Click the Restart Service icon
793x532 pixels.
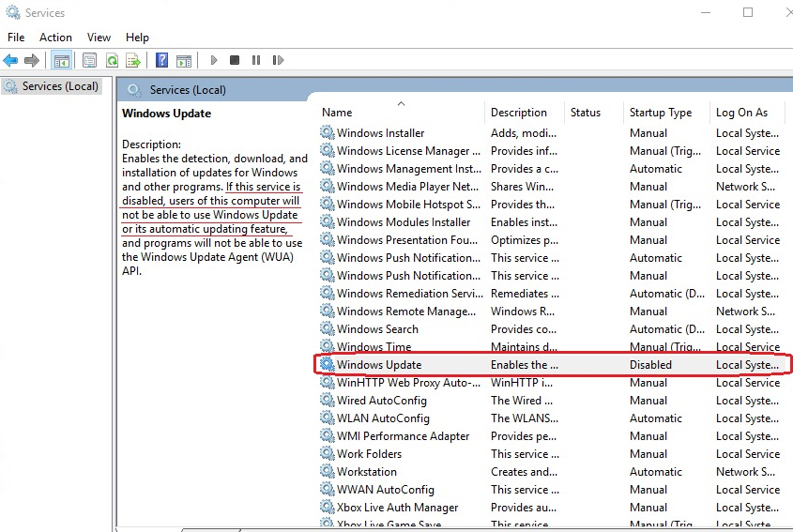click(x=278, y=60)
